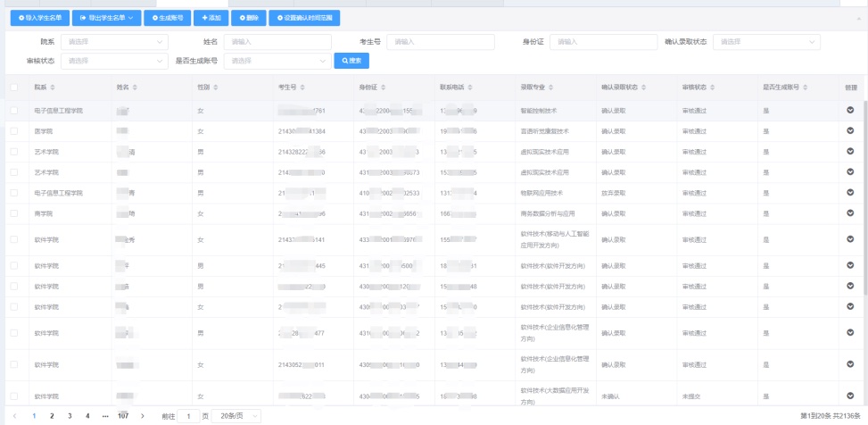Sort table by 院系 column sort icon
This screenshot has height=425, width=868.
click(x=54, y=87)
